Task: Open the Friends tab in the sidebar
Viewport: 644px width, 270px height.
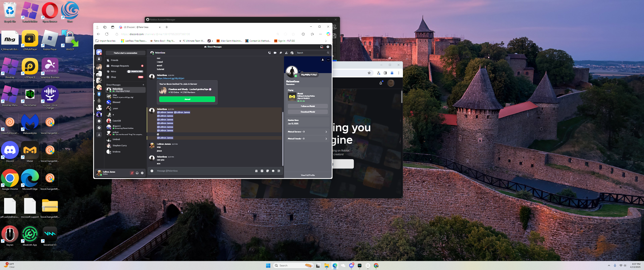Action: click(x=115, y=60)
